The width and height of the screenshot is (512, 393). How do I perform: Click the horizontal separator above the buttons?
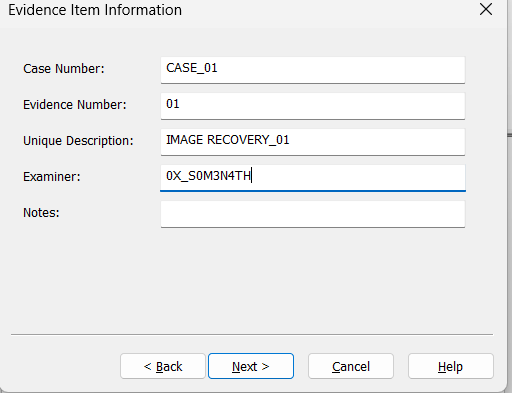(252, 334)
